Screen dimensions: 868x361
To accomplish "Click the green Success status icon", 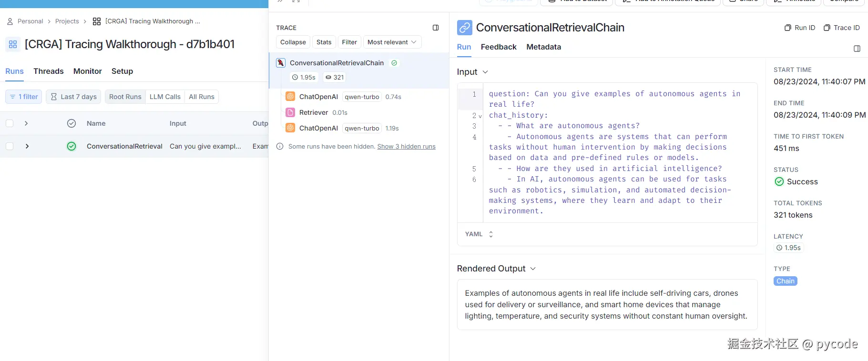I will click(x=779, y=181).
